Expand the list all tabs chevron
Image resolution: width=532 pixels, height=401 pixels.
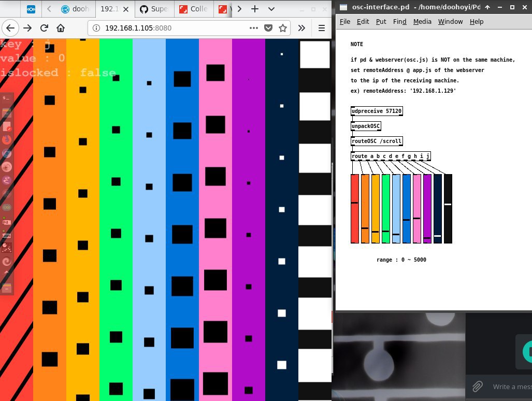click(271, 9)
